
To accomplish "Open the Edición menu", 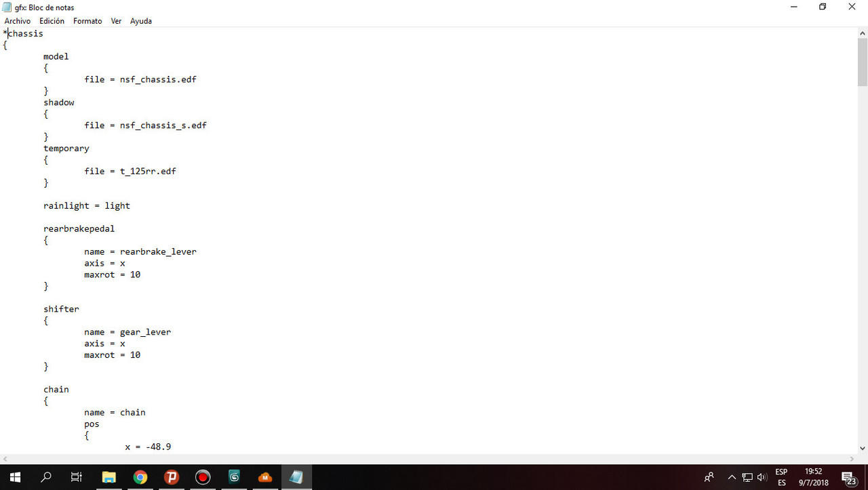I will pos(52,21).
